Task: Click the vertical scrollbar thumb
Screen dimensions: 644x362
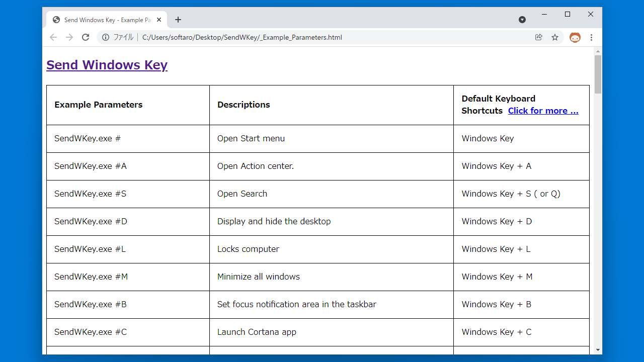Action: 598,74
